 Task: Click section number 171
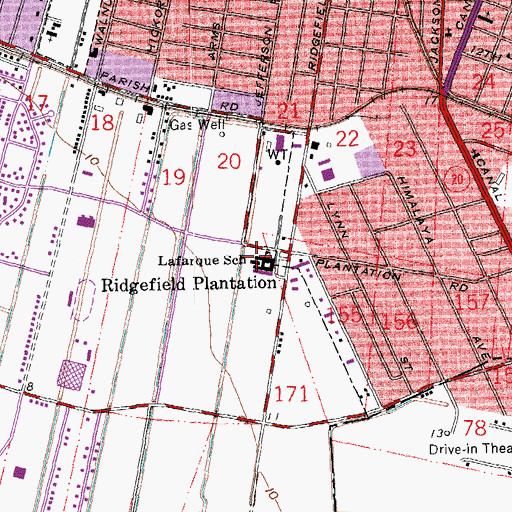pyautogui.click(x=291, y=394)
